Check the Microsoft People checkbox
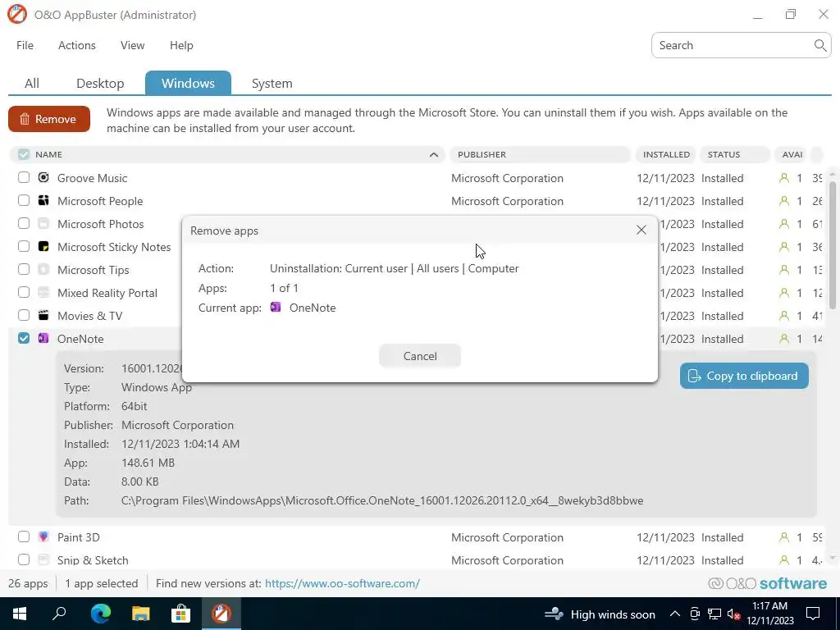The width and height of the screenshot is (840, 630). point(24,200)
